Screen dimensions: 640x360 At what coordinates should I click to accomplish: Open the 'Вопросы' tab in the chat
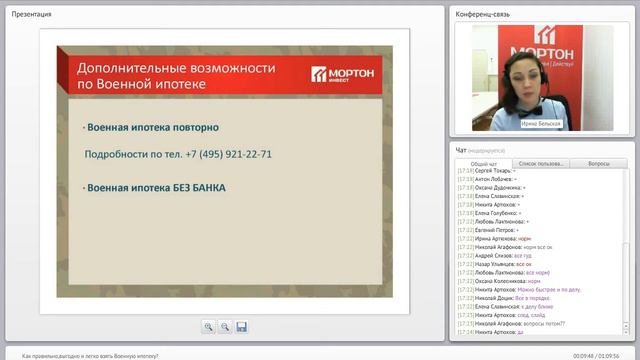coord(599,163)
